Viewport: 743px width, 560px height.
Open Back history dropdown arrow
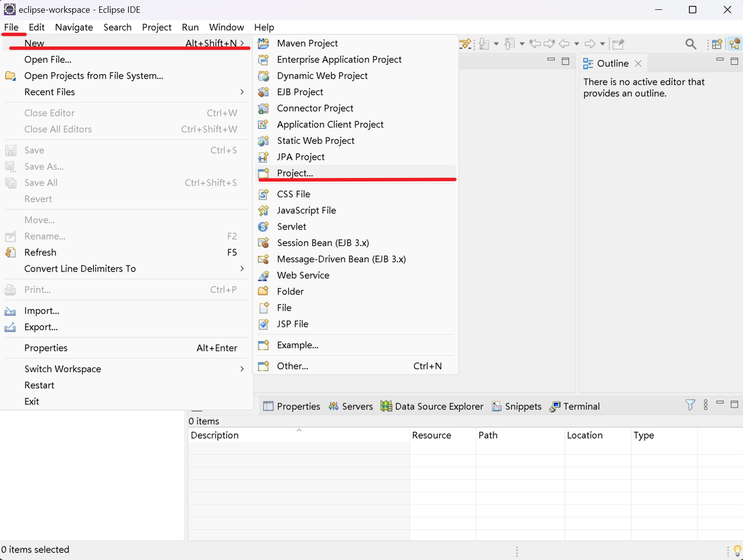click(x=576, y=44)
